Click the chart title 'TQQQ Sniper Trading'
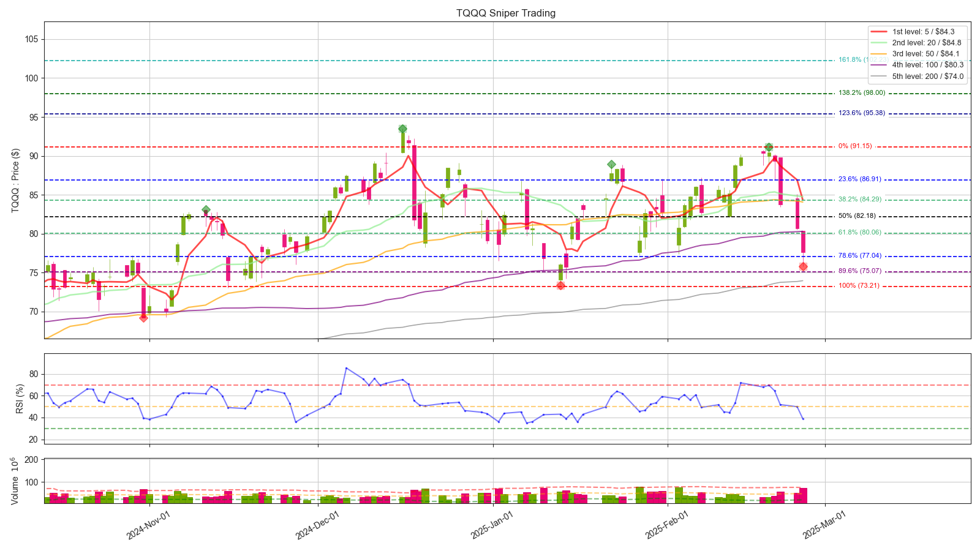This screenshot has height=551, width=980. pyautogui.click(x=506, y=13)
